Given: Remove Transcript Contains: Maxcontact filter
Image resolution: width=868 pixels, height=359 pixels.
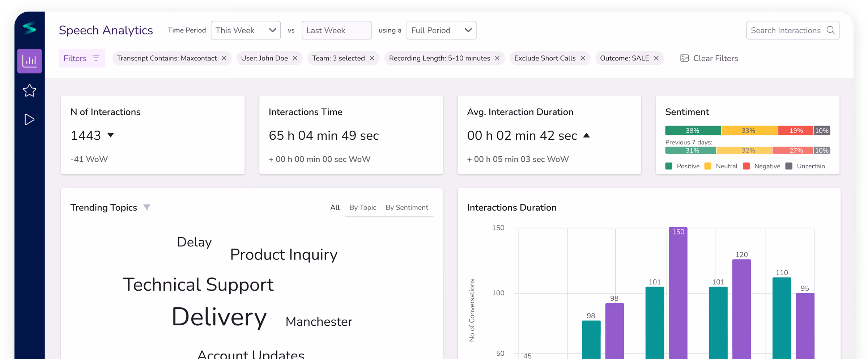Looking at the screenshot, I should (x=224, y=58).
